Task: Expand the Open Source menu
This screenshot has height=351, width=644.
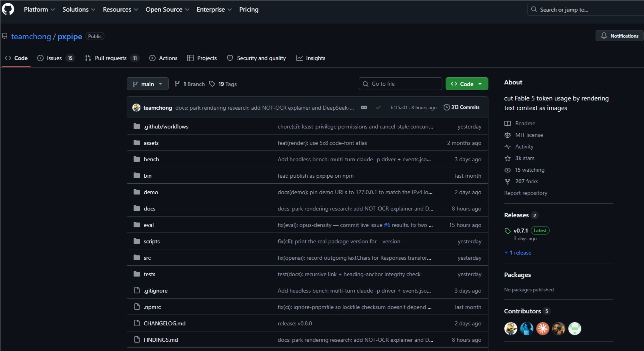Action: pos(167,9)
